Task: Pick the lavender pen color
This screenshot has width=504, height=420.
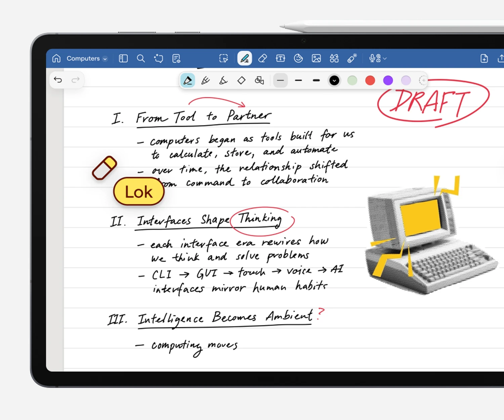Action: click(406, 81)
